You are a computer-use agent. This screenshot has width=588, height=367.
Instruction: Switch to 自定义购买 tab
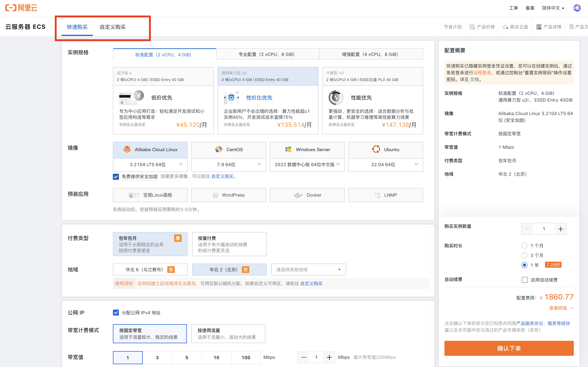click(113, 27)
